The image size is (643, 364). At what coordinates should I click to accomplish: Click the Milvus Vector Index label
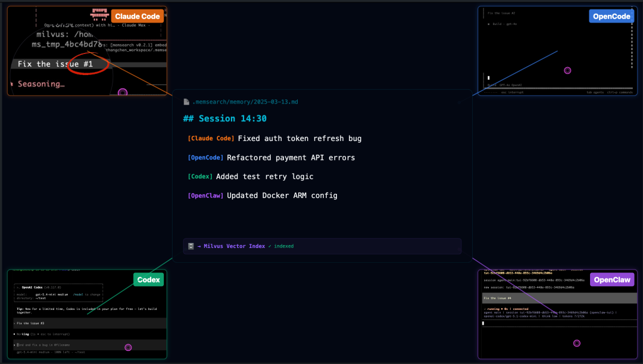pos(234,246)
